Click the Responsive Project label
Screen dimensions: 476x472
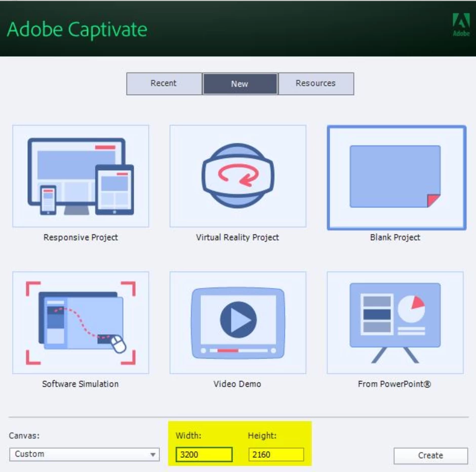pos(81,238)
